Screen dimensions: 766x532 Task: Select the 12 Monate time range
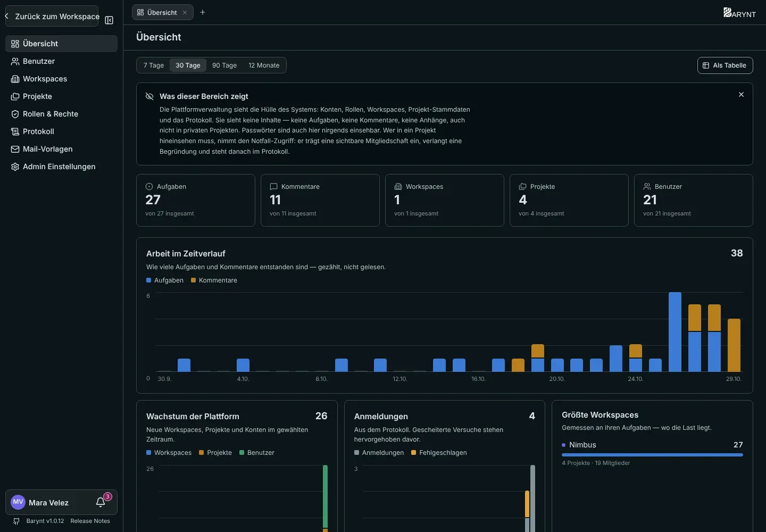tap(264, 65)
